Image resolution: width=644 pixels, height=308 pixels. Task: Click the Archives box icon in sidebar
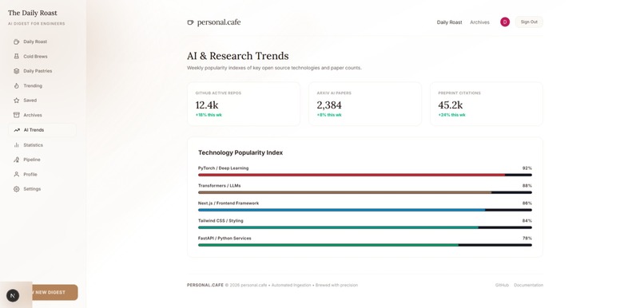click(17, 115)
